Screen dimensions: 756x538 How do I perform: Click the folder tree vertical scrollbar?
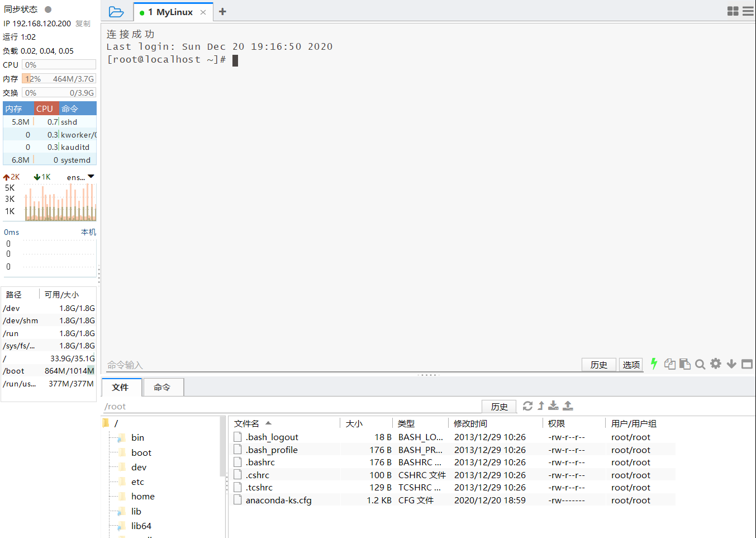[x=223, y=447]
